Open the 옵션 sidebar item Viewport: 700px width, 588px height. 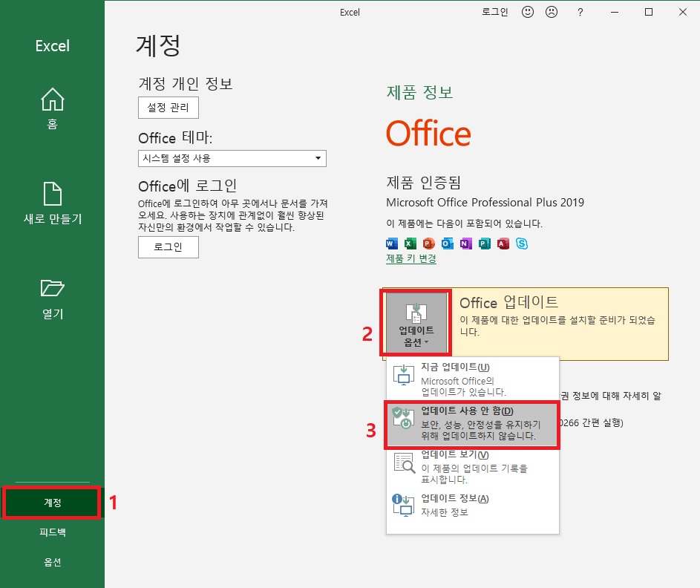click(52, 562)
